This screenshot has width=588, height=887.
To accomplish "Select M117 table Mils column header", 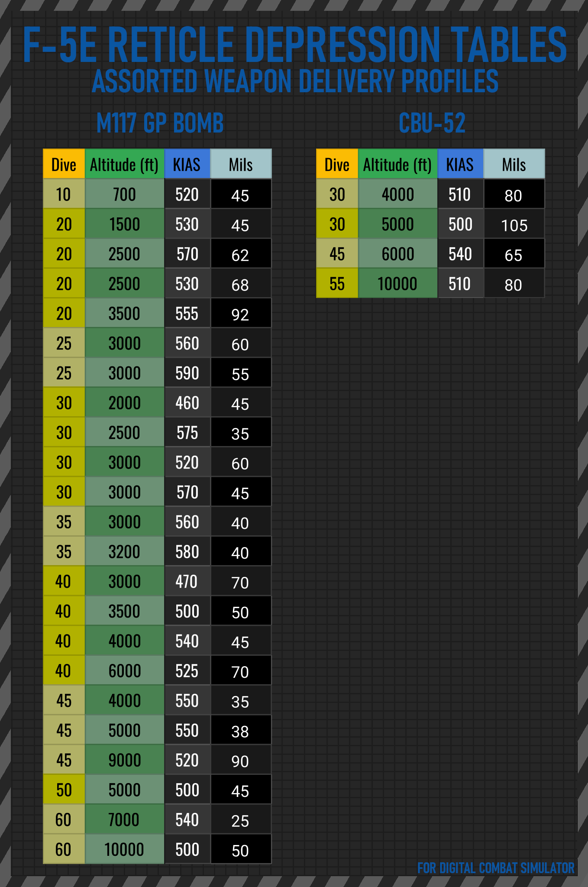I will click(241, 164).
